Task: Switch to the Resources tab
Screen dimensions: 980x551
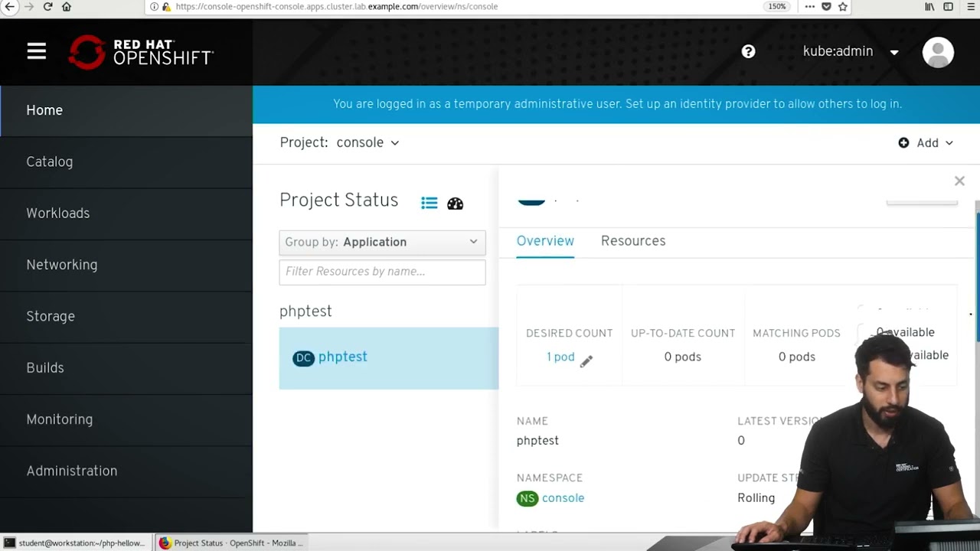Action: tap(633, 241)
